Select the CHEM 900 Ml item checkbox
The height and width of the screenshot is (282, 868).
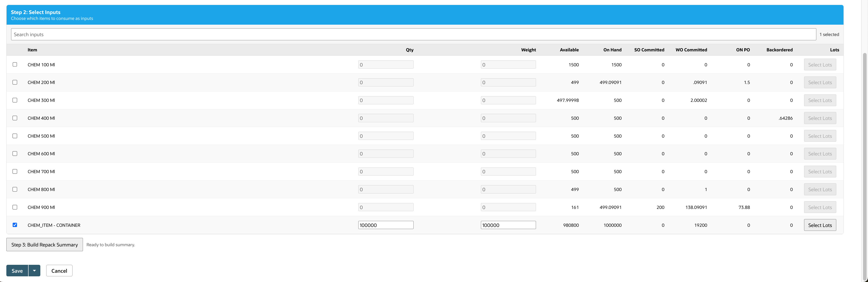click(15, 207)
